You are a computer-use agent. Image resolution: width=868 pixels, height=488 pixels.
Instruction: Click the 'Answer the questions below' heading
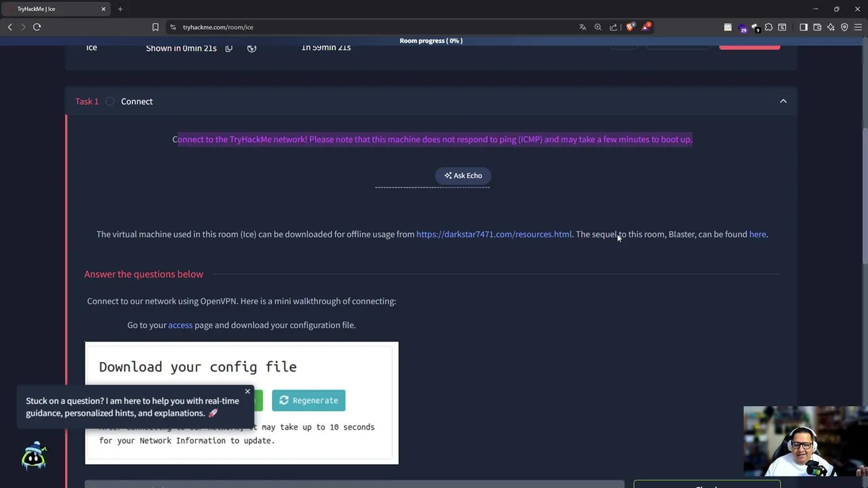[x=144, y=274]
